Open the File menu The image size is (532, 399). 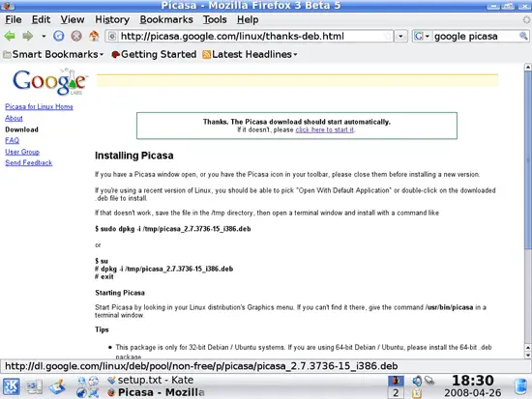(14, 19)
